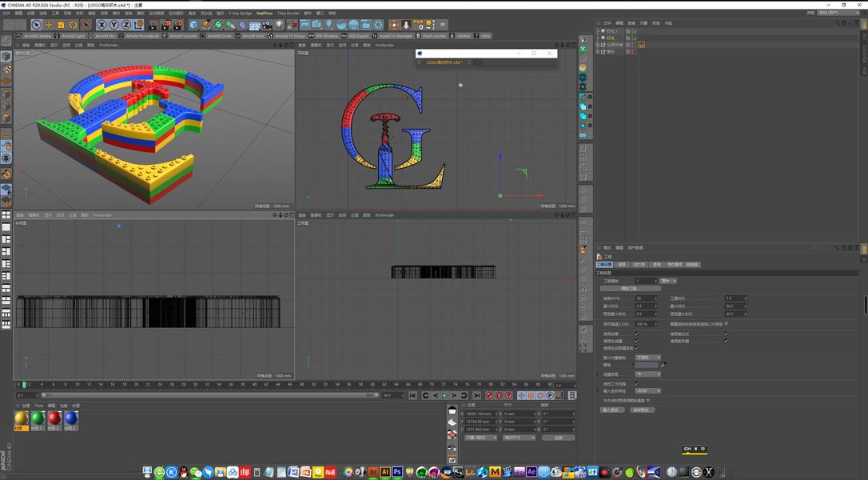Open the 默认对象颜色 dropdown
This screenshot has height=480, width=868.
click(647, 358)
